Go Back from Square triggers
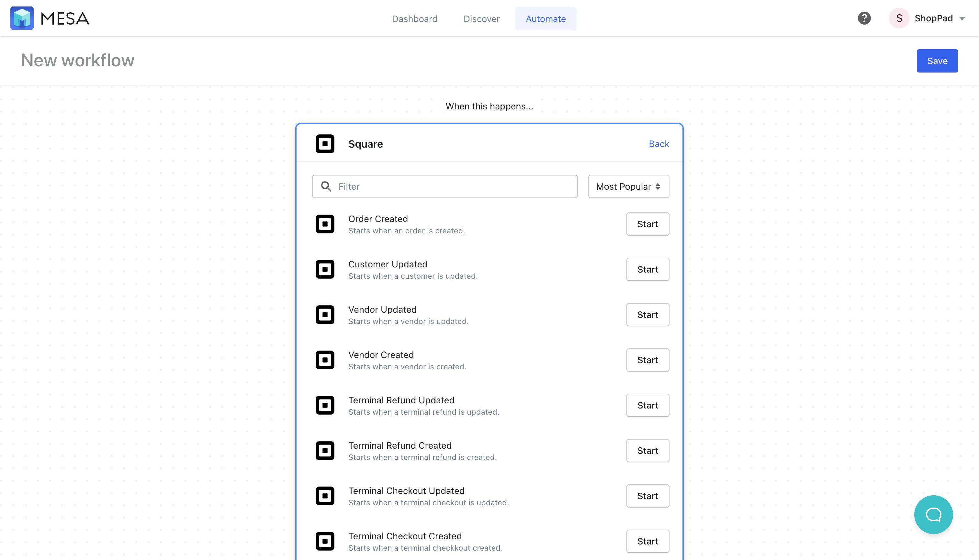Image resolution: width=979 pixels, height=560 pixels. point(658,143)
